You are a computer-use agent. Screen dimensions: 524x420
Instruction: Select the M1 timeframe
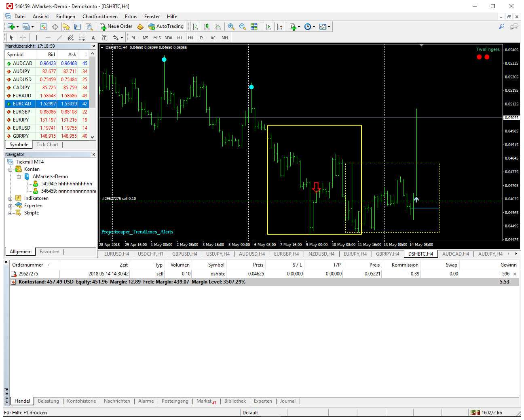click(x=134, y=38)
